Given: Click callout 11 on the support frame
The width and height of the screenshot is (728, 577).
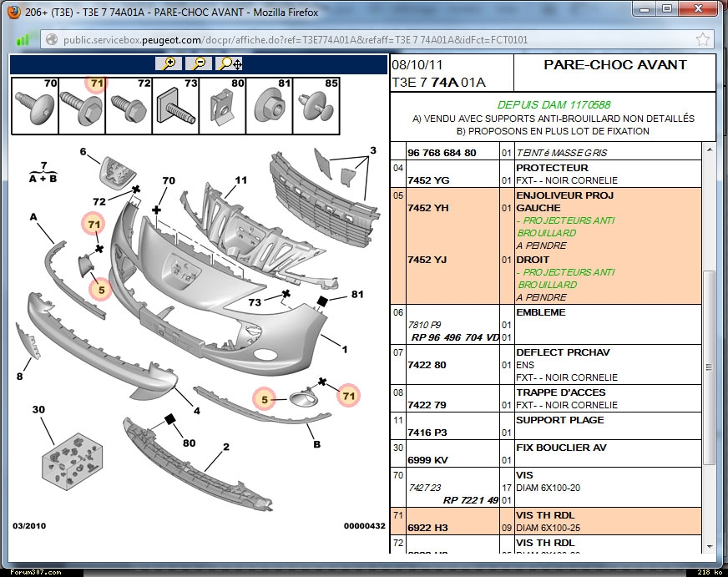Looking at the screenshot, I should [241, 180].
